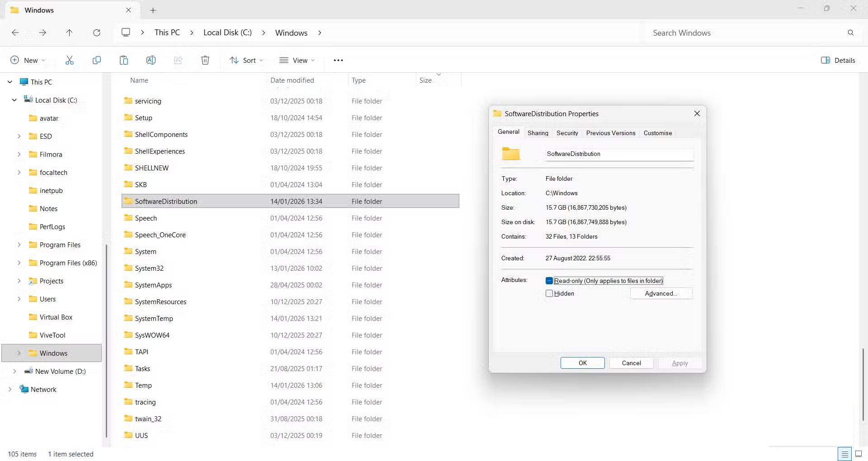868x461 pixels.
Task: Click the Cut scissors icon
Action: coord(69,60)
